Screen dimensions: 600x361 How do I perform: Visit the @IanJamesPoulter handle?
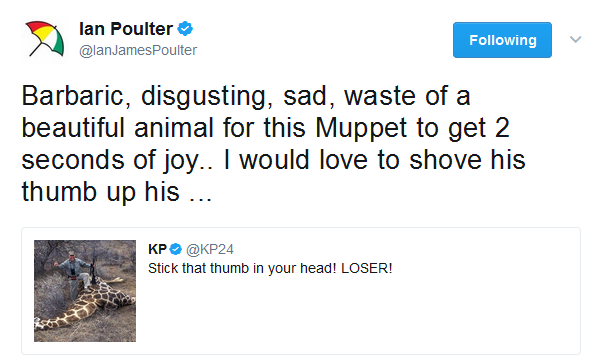coord(138,50)
